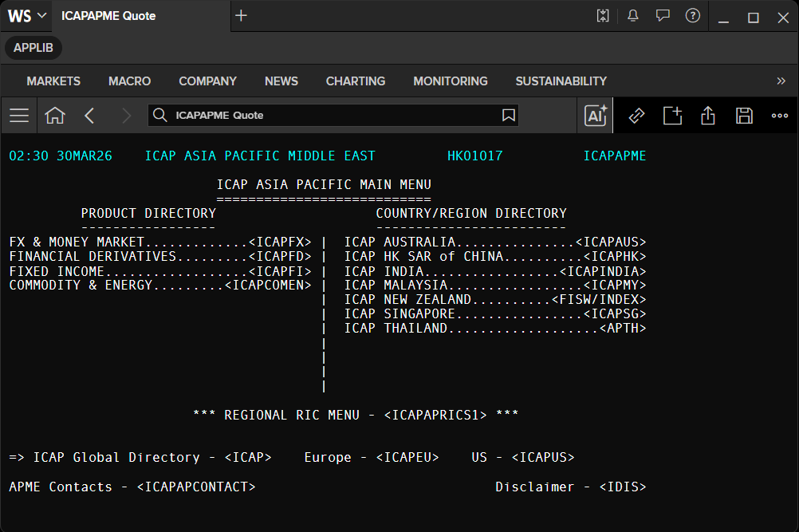Screen dimensions: 799x532
Task: Expand more menu categories chevron
Action: (781, 81)
